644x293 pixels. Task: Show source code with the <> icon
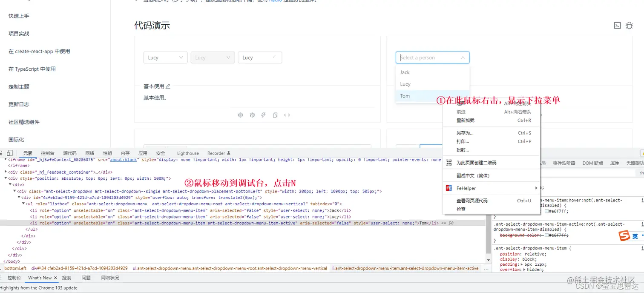tap(287, 115)
